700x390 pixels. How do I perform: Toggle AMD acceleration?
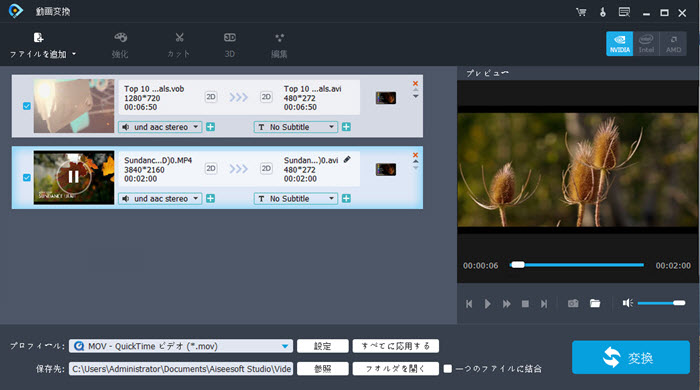(673, 43)
